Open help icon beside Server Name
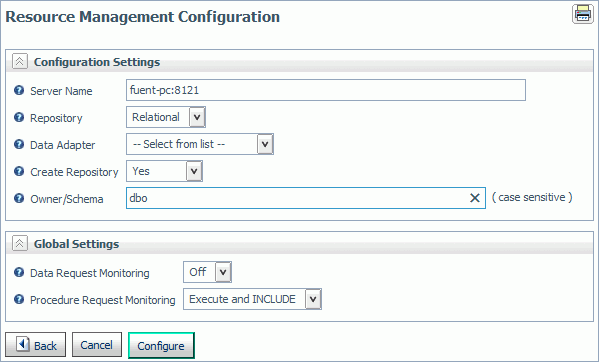 point(19,90)
